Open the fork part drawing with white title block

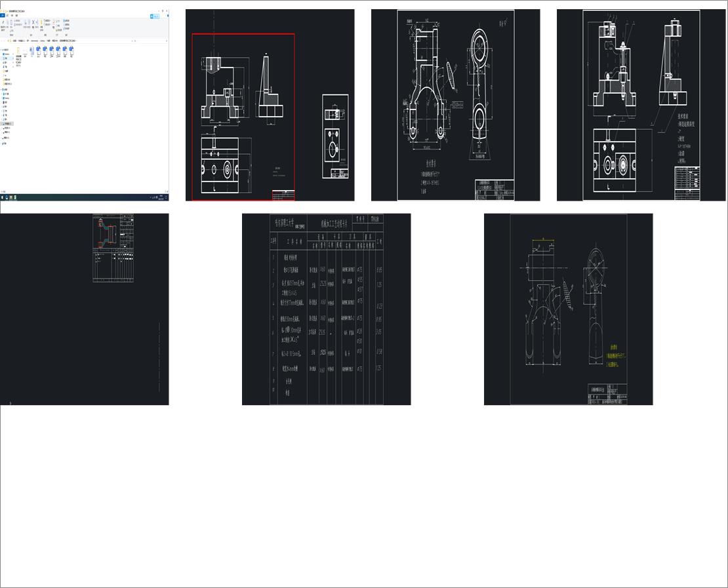(x=455, y=105)
